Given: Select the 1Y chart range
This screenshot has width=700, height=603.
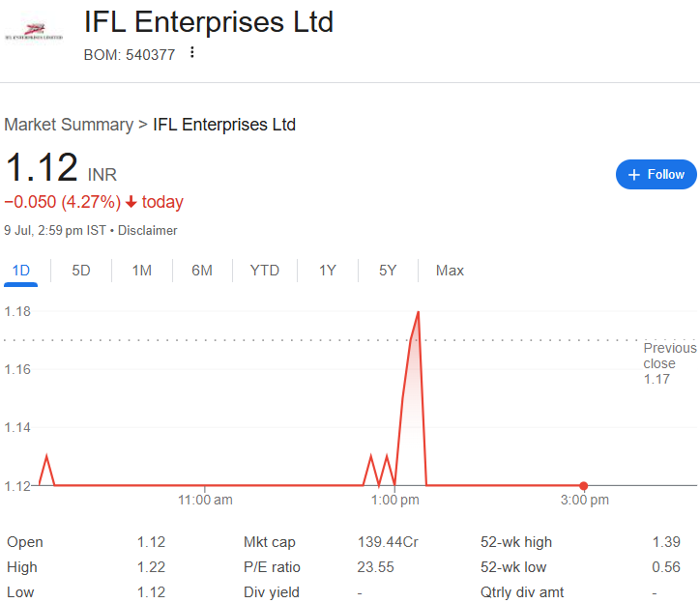Looking at the screenshot, I should click(328, 271).
